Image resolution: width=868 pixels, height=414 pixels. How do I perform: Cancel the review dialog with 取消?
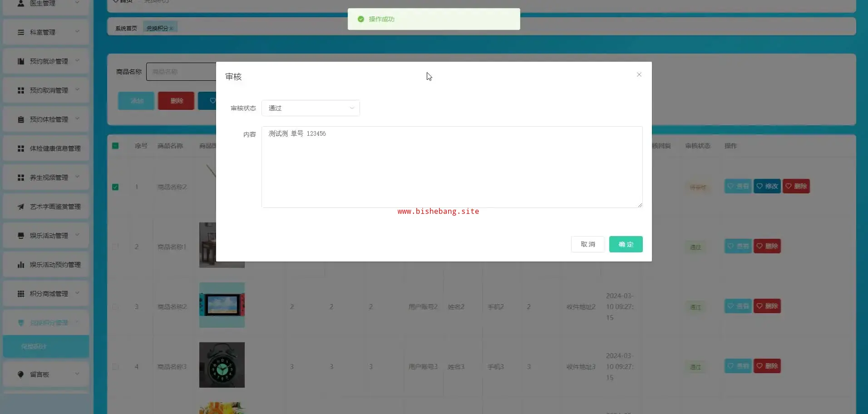pyautogui.click(x=587, y=244)
